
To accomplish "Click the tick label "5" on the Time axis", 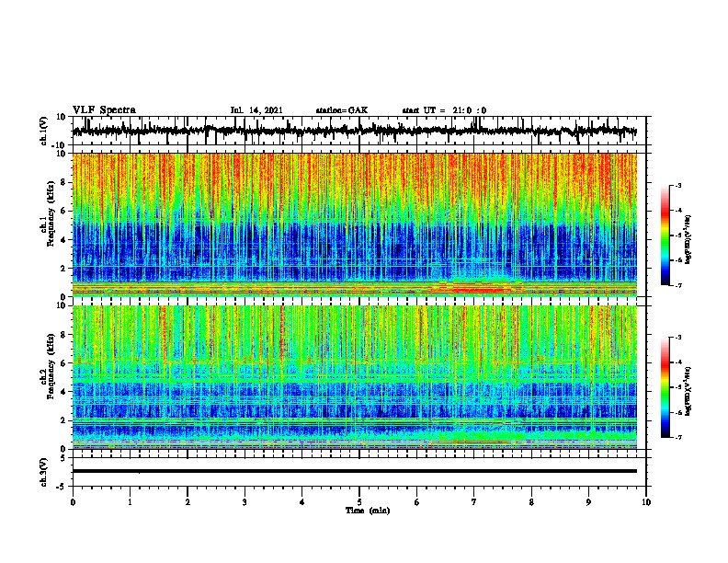I will pos(359,502).
